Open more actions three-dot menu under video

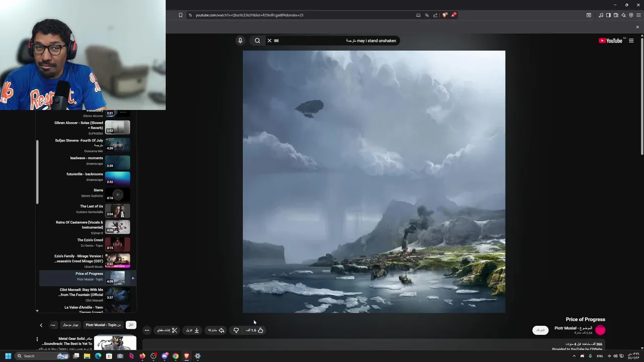(146, 330)
